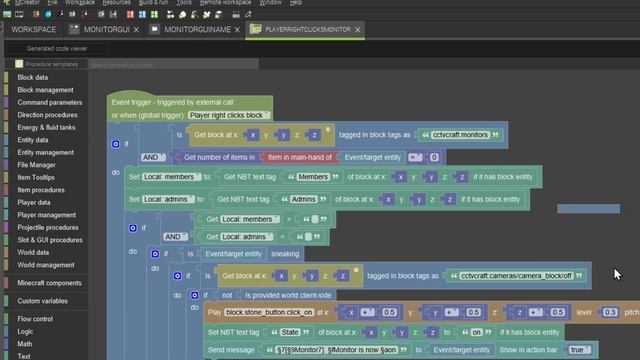
Task: Open the mutator gear of the camera_block/off if block
Action: point(177,276)
